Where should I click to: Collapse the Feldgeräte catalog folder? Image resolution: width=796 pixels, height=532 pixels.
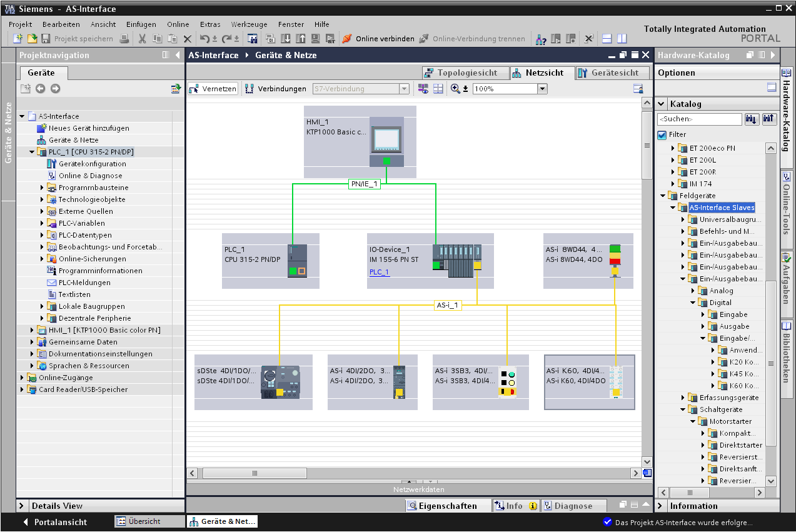(663, 196)
